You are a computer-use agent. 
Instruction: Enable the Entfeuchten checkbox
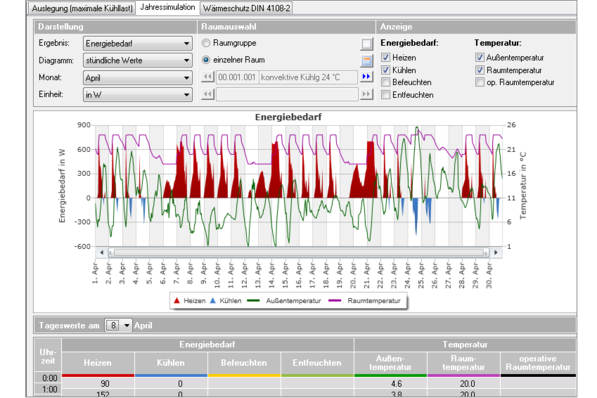[x=386, y=95]
